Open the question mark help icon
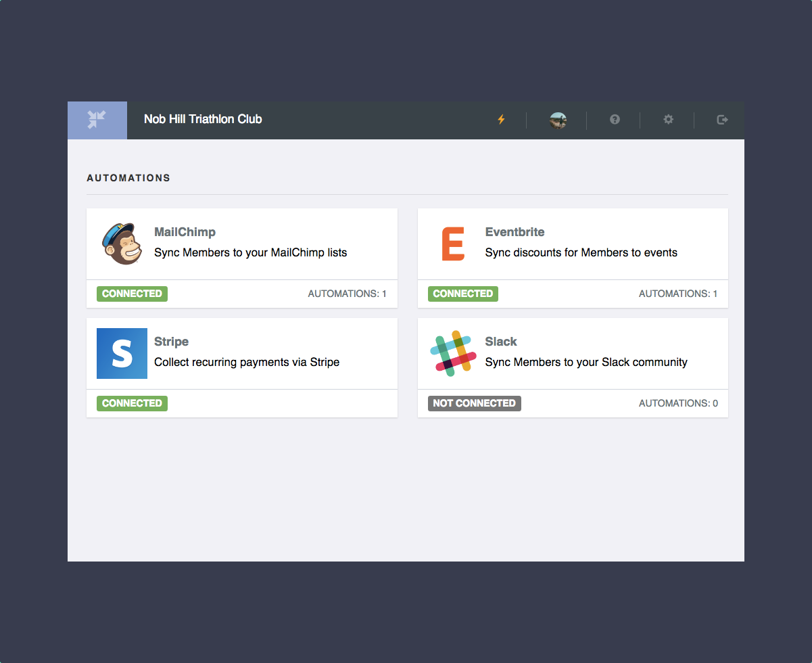 615,120
